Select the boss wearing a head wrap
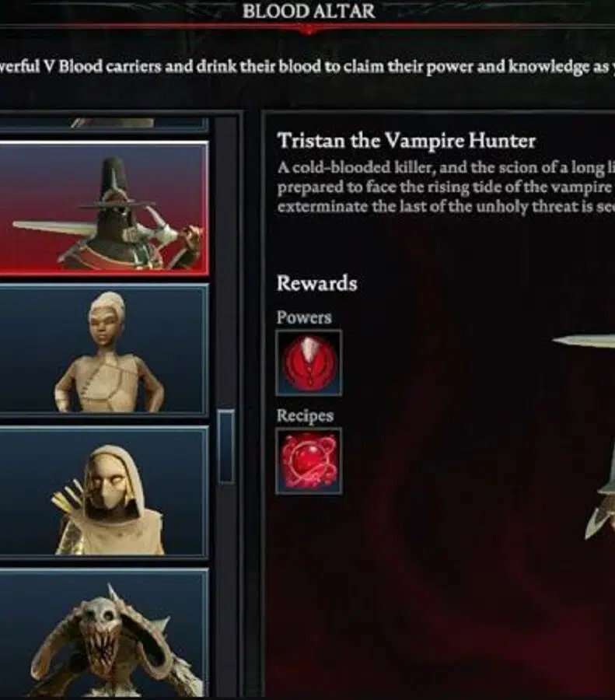This screenshot has height=700, width=615. point(103,351)
